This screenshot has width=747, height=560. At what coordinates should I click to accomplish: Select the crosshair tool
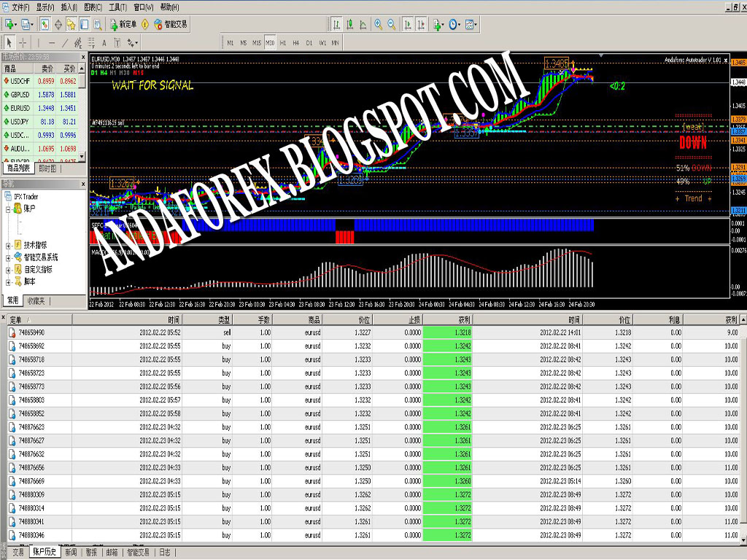23,43
